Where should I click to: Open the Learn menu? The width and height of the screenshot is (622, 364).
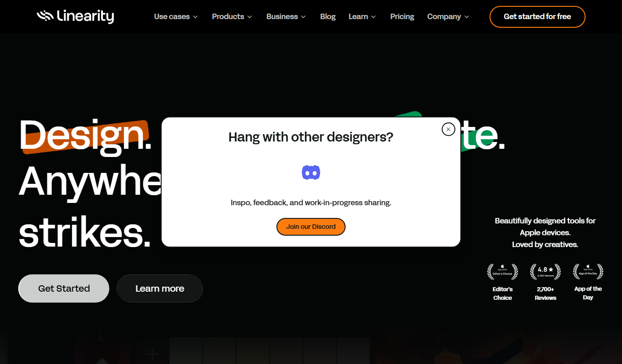tap(362, 16)
